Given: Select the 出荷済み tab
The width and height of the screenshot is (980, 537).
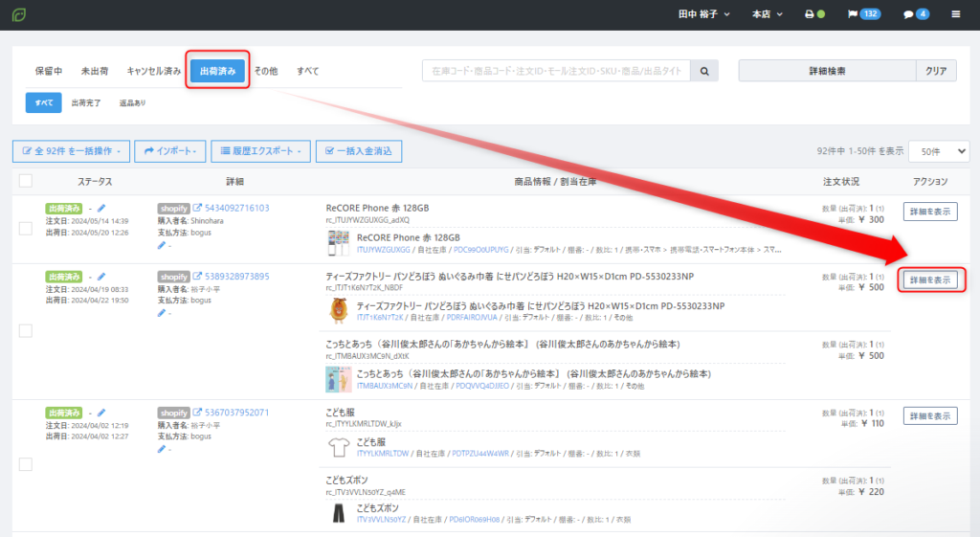Looking at the screenshot, I should [x=217, y=71].
